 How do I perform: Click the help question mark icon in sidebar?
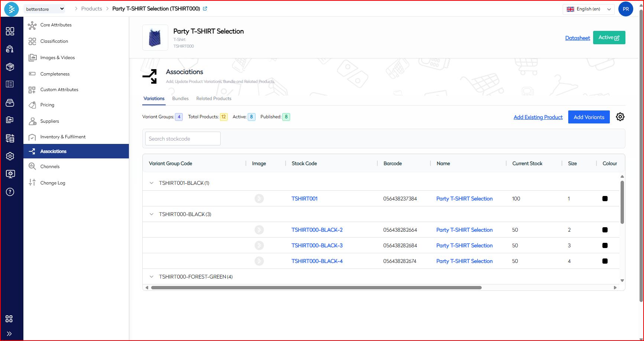(x=10, y=192)
